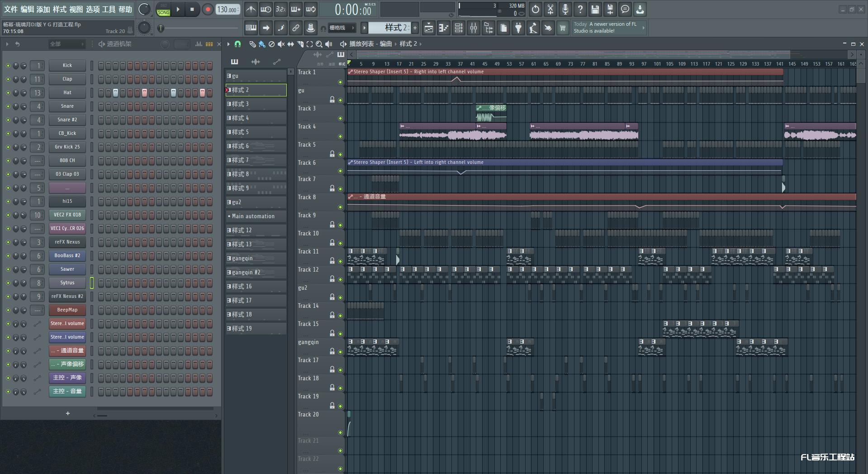The height and width of the screenshot is (474, 868).
Task: Stop playback with the stop button
Action: pos(192,9)
